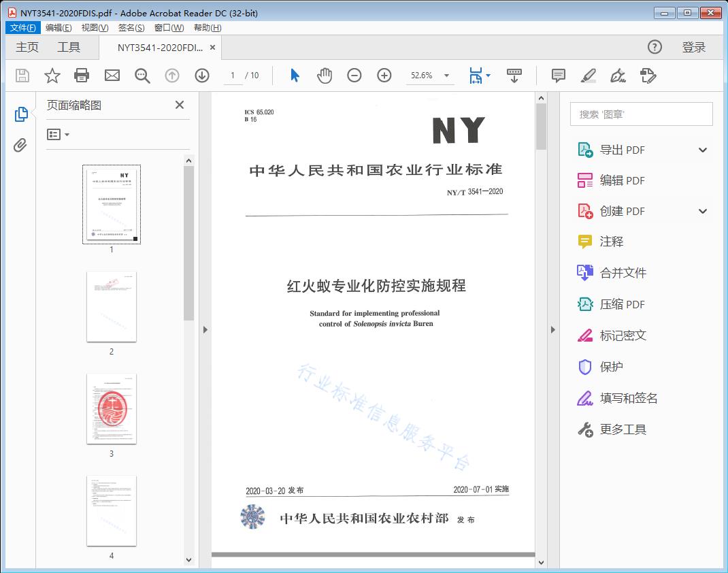Image resolution: width=728 pixels, height=573 pixels.
Task: Open the Print dialog icon
Action: pos(82,76)
